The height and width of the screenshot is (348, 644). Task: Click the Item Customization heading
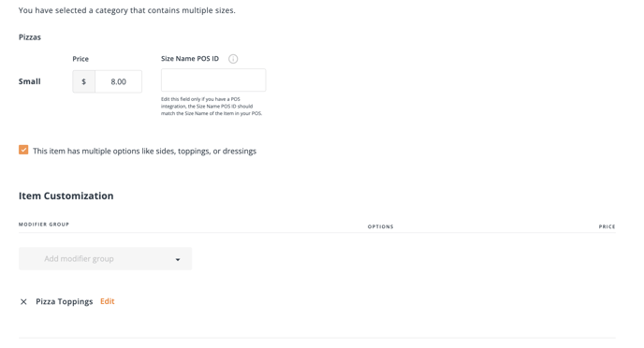click(x=66, y=196)
